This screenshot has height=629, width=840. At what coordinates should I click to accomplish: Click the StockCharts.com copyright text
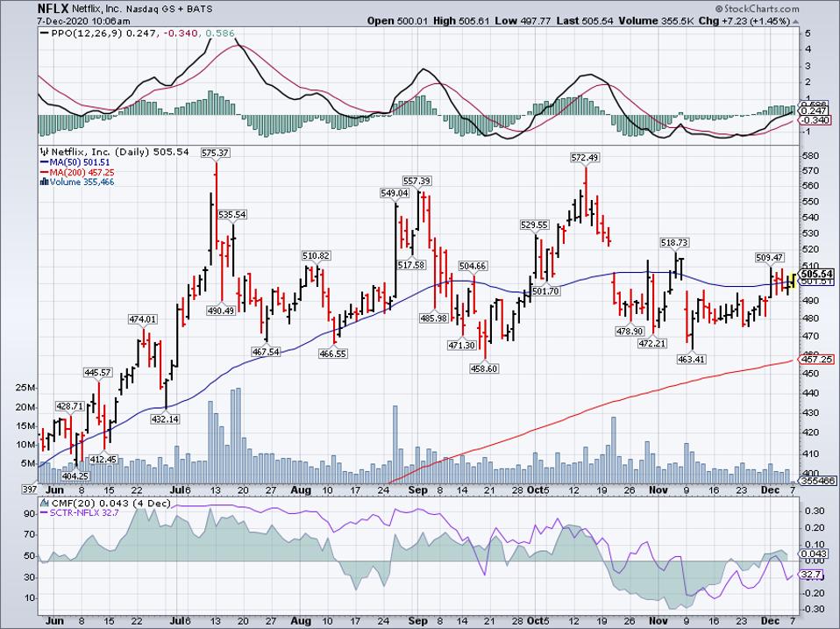click(757, 9)
